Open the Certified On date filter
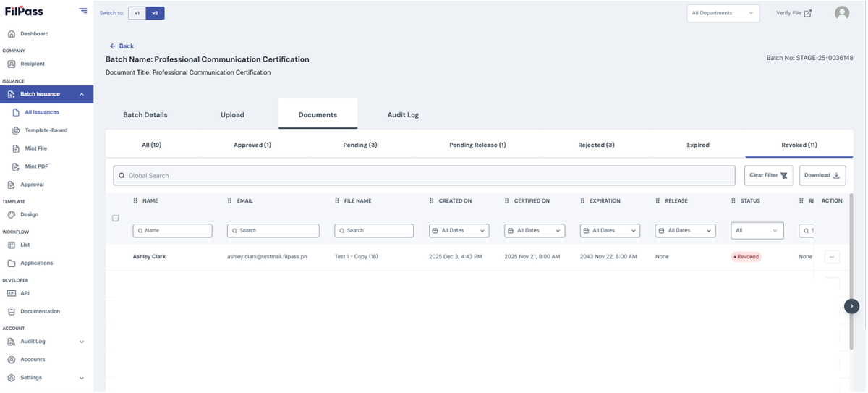The width and height of the screenshot is (868, 393). 535,230
